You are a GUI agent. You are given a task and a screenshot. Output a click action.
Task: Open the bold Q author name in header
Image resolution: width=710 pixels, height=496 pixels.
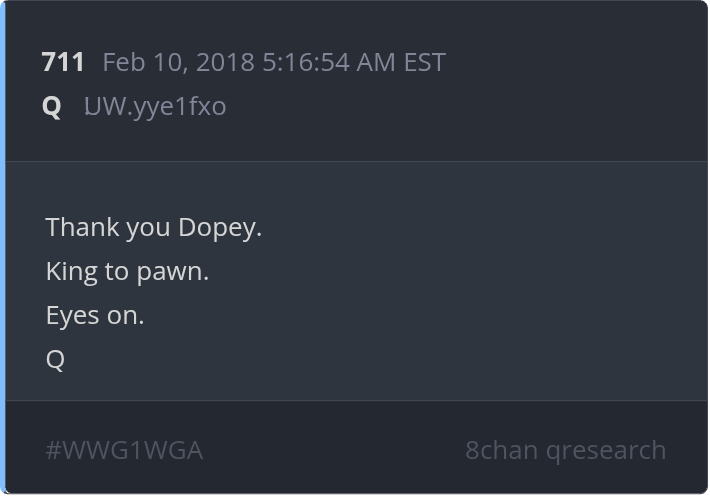click(x=52, y=105)
